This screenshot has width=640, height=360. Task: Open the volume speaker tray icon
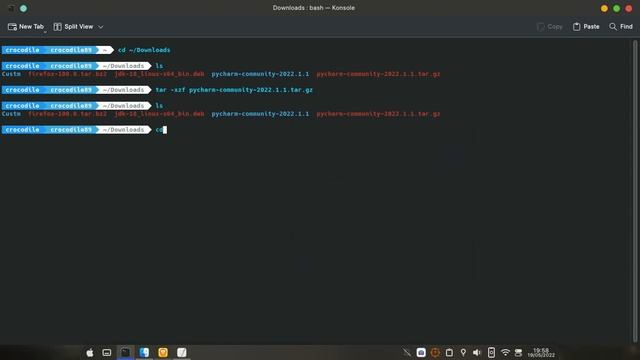coord(477,352)
